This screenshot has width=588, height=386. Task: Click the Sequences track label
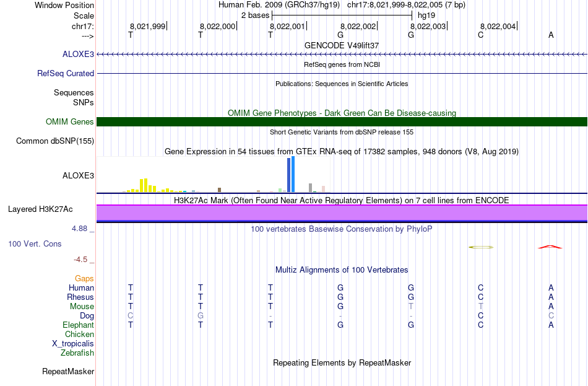click(x=74, y=92)
